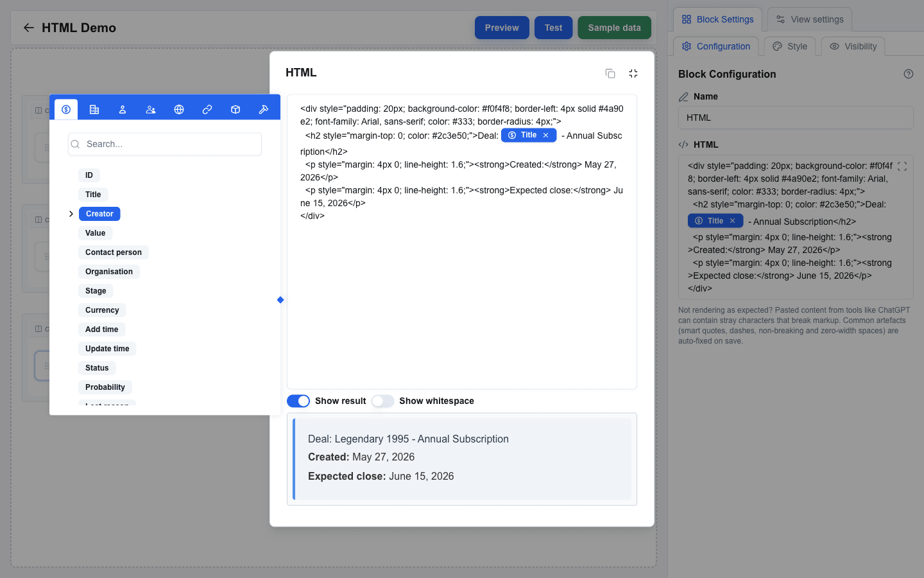Select the globe icon tab

(179, 109)
